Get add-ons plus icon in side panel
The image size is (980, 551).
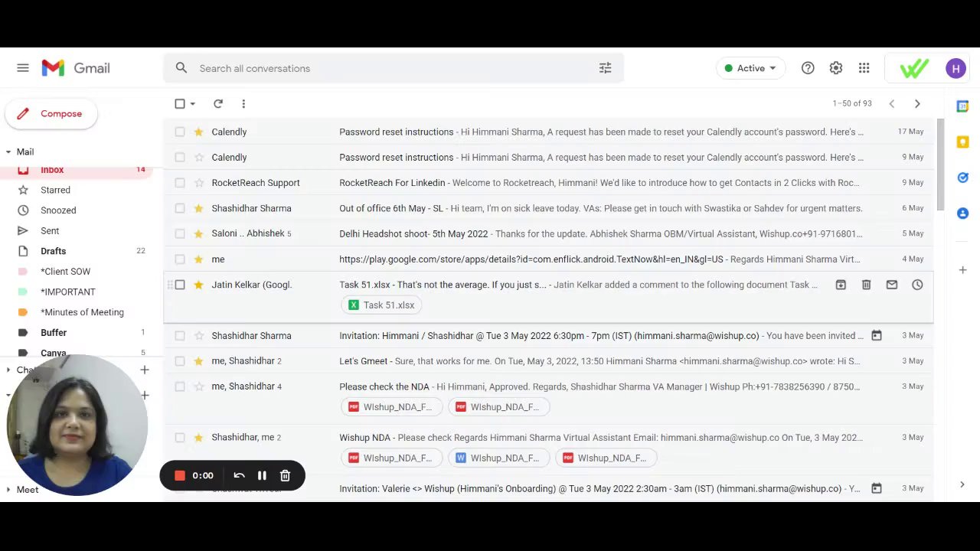[962, 269]
